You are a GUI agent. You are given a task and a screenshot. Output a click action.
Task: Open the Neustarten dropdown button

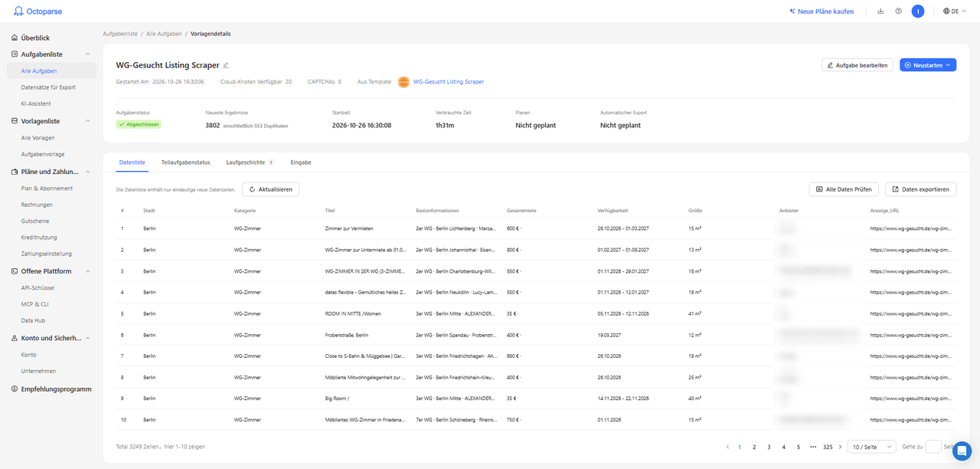pyautogui.click(x=928, y=65)
